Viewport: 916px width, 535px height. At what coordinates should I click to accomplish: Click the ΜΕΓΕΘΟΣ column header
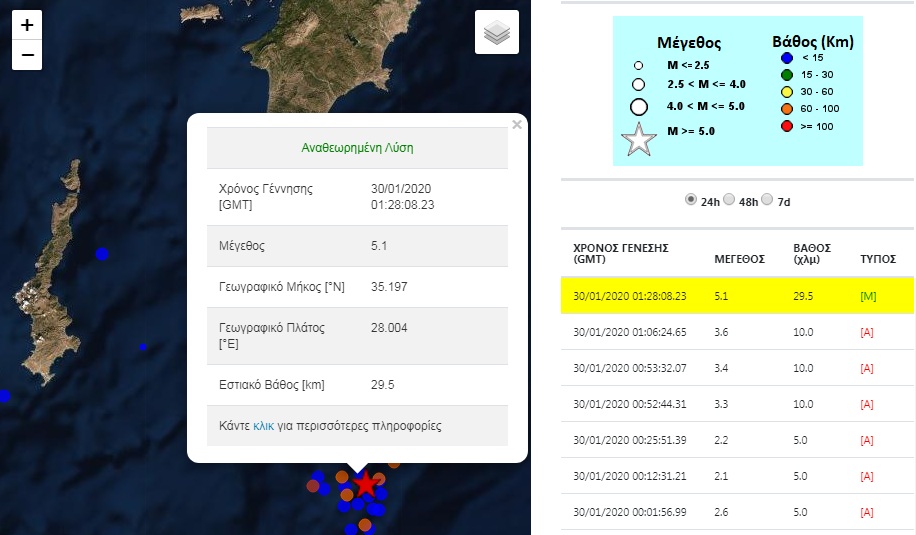(x=739, y=259)
